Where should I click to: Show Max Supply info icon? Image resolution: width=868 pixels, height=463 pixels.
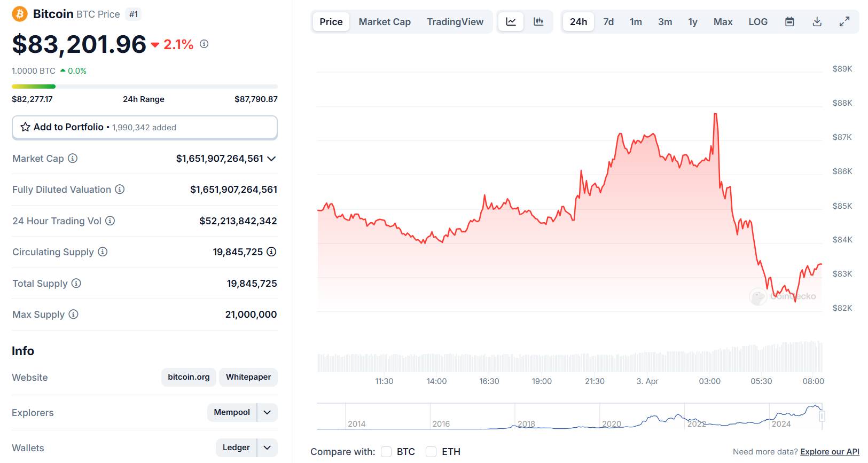(73, 314)
